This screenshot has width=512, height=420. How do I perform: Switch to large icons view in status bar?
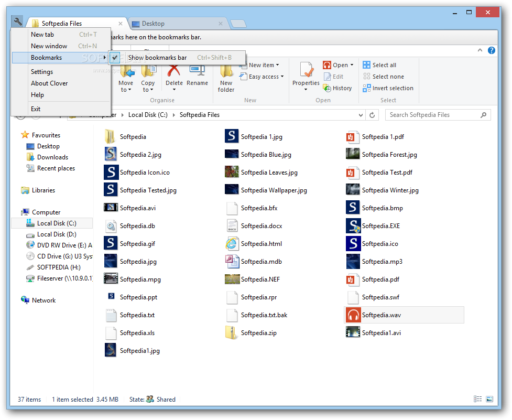[x=489, y=399]
